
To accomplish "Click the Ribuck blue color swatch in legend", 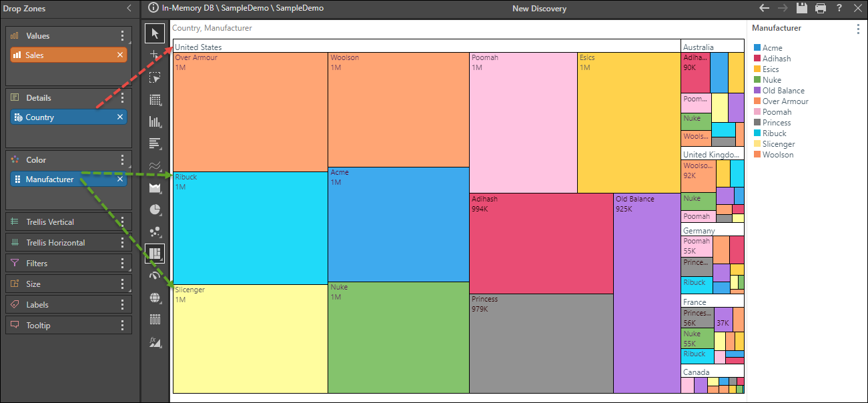I will pyautogui.click(x=757, y=133).
